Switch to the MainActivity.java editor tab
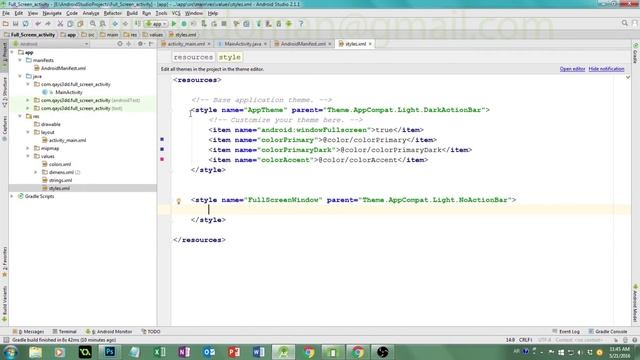Image resolution: width=640 pixels, height=360 pixels. point(242,44)
